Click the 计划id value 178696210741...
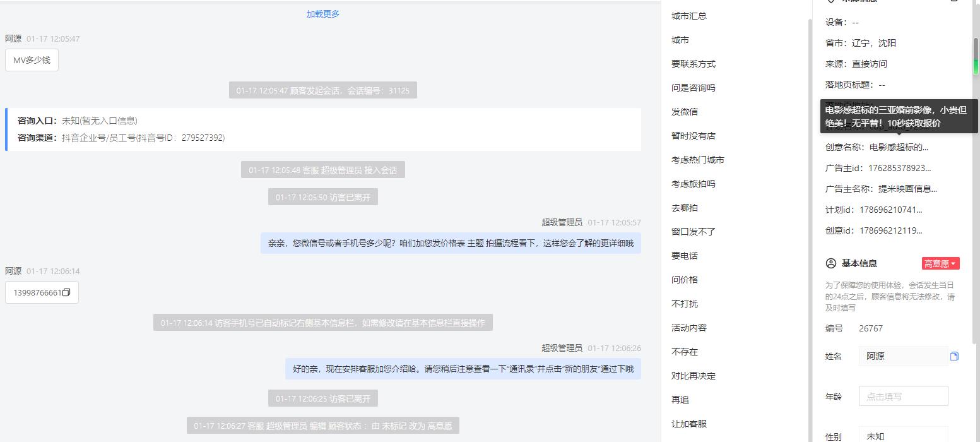The image size is (980, 442). 890,210
